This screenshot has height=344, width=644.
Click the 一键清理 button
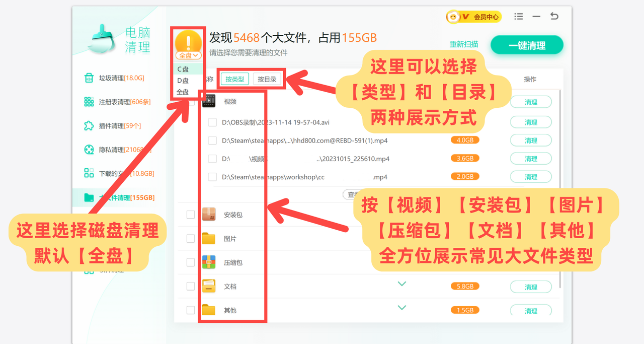(527, 44)
